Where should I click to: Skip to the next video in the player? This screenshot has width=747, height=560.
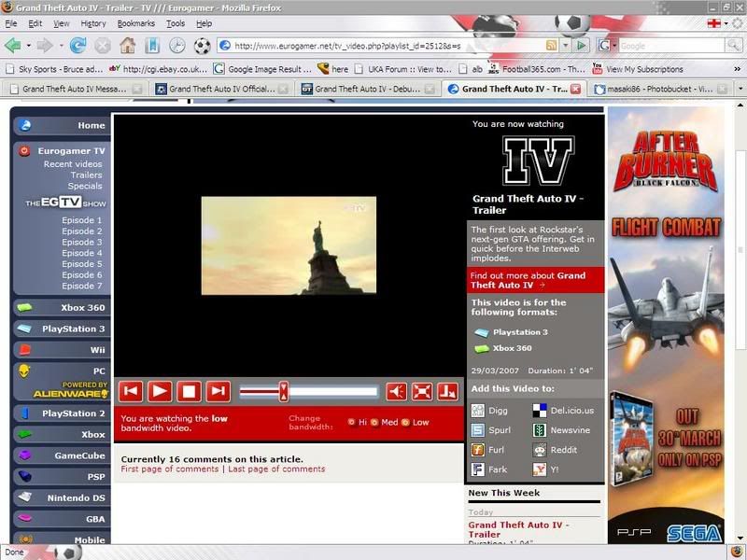218,391
